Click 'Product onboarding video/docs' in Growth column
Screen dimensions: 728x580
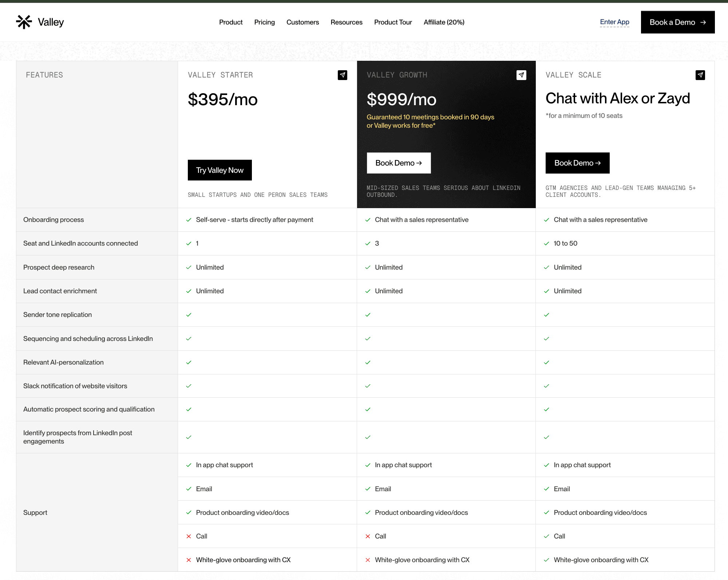tap(421, 513)
